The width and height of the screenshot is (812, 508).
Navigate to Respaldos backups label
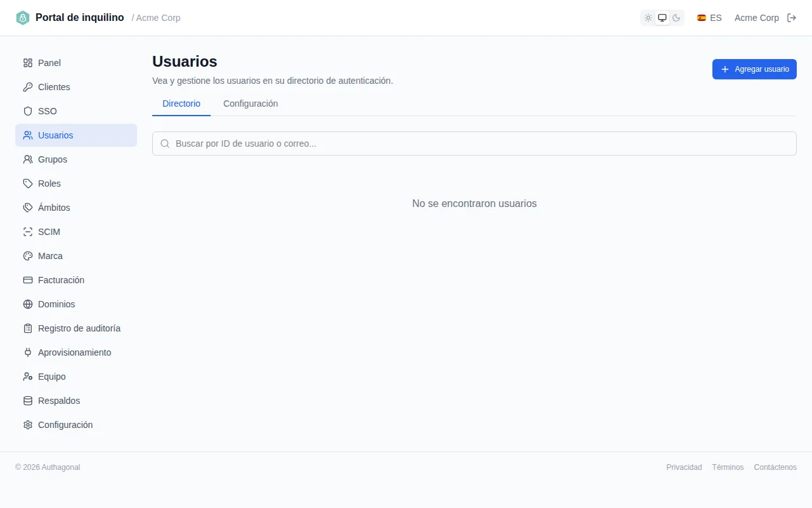coord(59,401)
